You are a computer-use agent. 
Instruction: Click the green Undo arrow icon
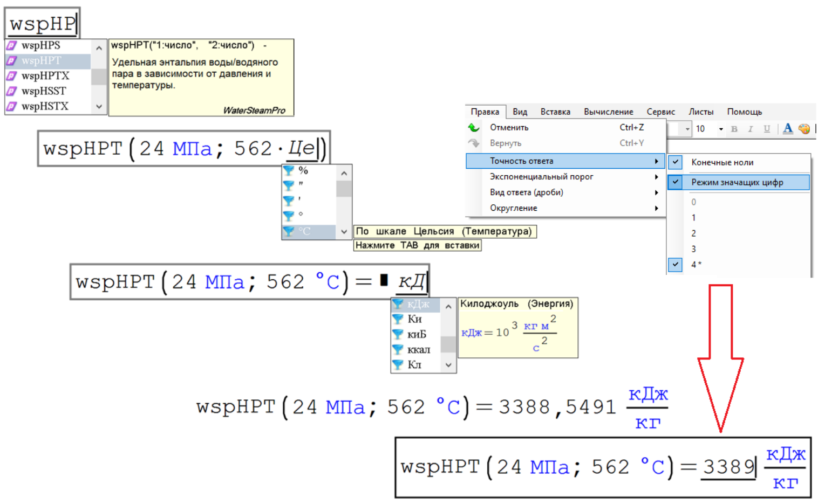click(474, 128)
